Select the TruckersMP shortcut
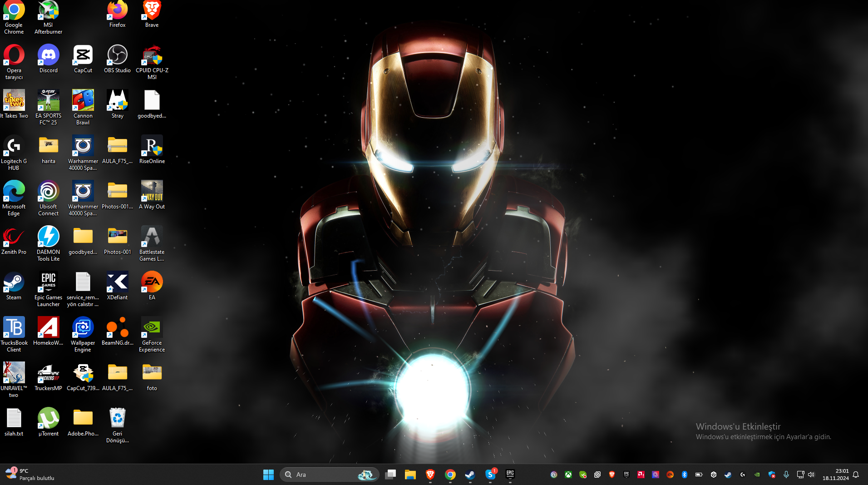The height and width of the screenshot is (485, 868). (x=49, y=377)
